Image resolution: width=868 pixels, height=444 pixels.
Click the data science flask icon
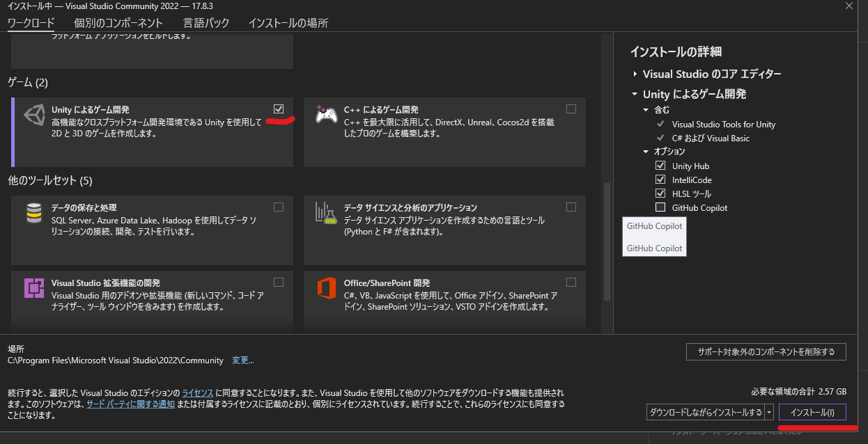(326, 213)
